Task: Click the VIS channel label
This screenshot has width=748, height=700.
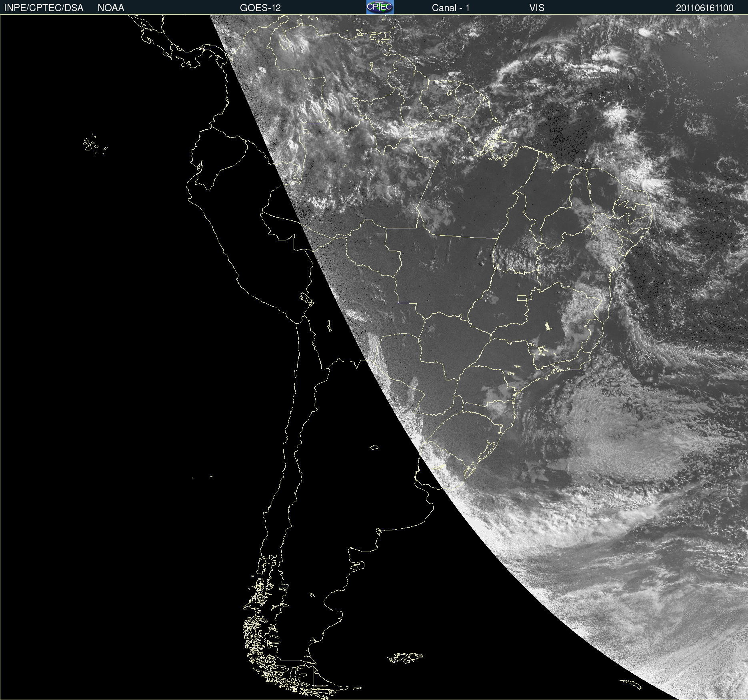Action: coord(537,8)
